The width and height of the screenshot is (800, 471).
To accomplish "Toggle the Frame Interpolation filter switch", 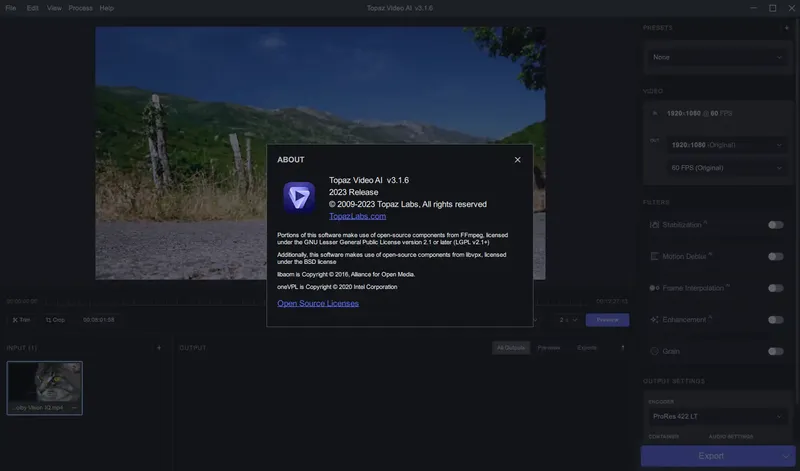I will coord(776,288).
